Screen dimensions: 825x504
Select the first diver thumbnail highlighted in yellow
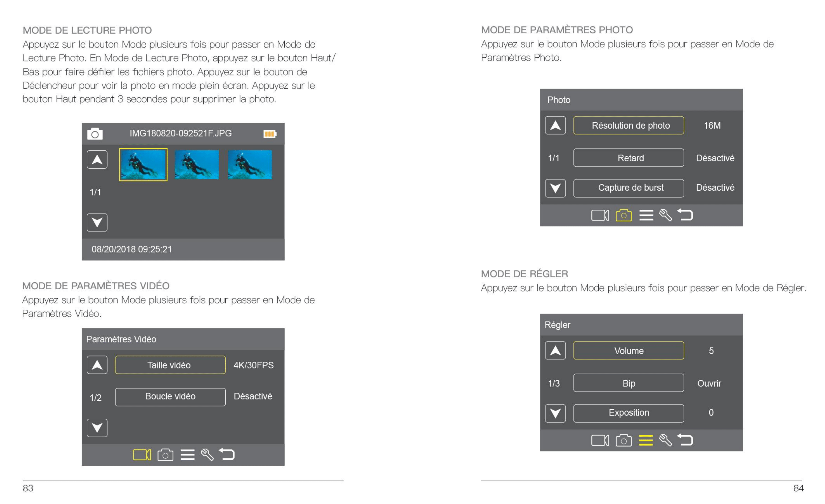(143, 165)
